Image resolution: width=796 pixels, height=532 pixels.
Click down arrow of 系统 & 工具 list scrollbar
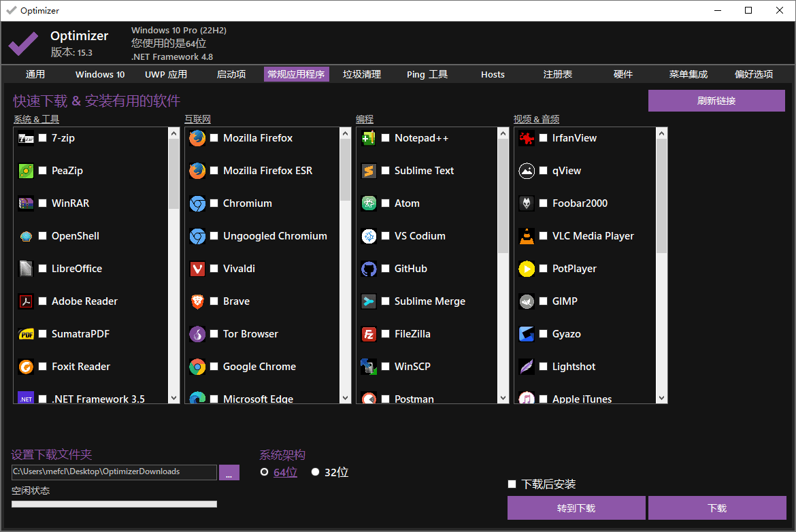[174, 398]
